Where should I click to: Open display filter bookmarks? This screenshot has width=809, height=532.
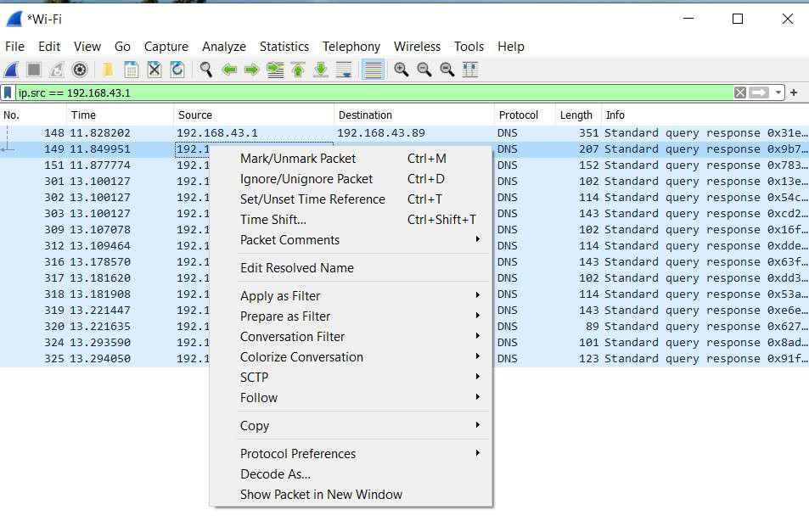tap(8, 92)
